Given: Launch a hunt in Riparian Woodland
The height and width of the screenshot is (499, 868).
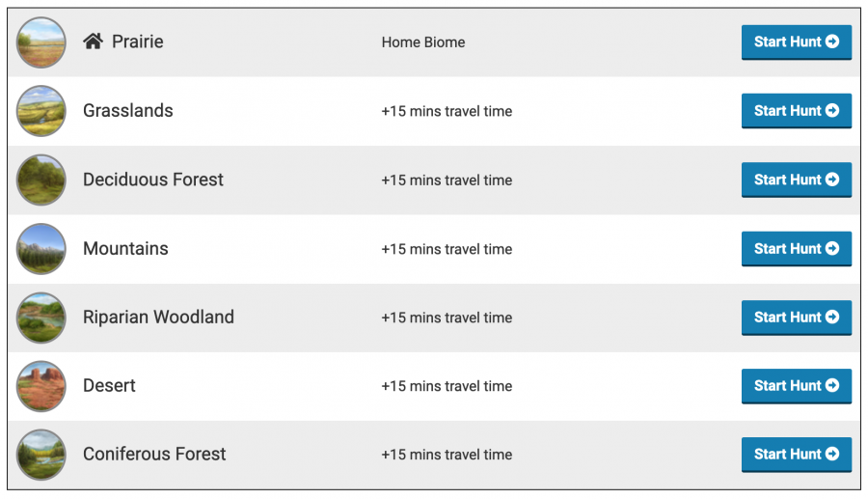Looking at the screenshot, I should tap(796, 318).
